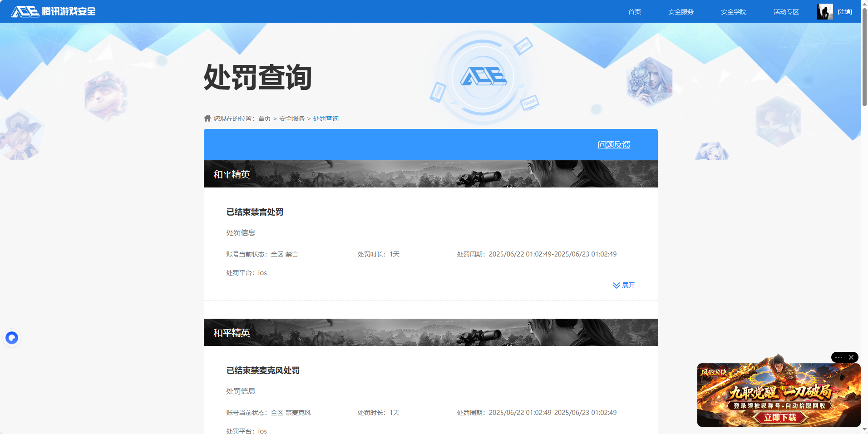Click the large circular ACE emblem
The height and width of the screenshot is (434, 868).
483,77
